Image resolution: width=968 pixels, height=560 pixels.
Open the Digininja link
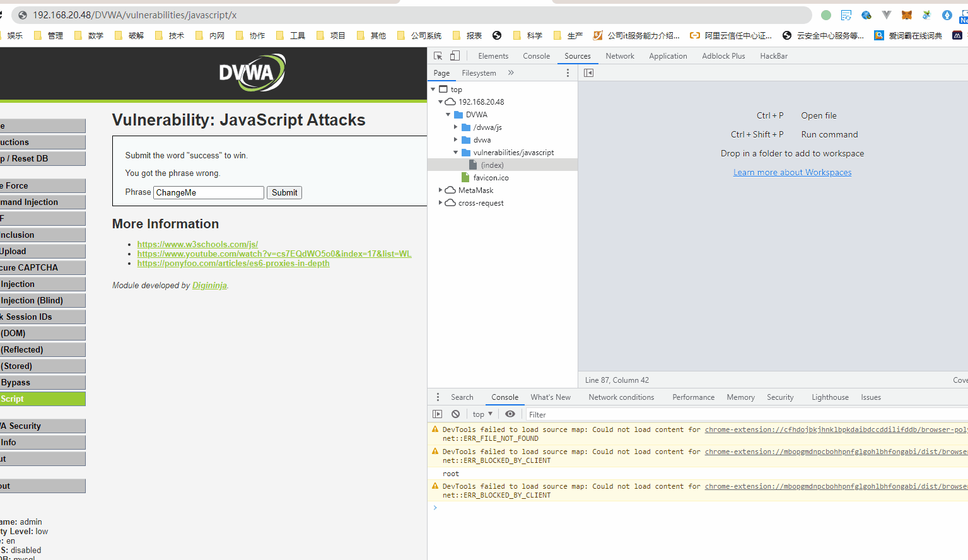[x=209, y=286]
